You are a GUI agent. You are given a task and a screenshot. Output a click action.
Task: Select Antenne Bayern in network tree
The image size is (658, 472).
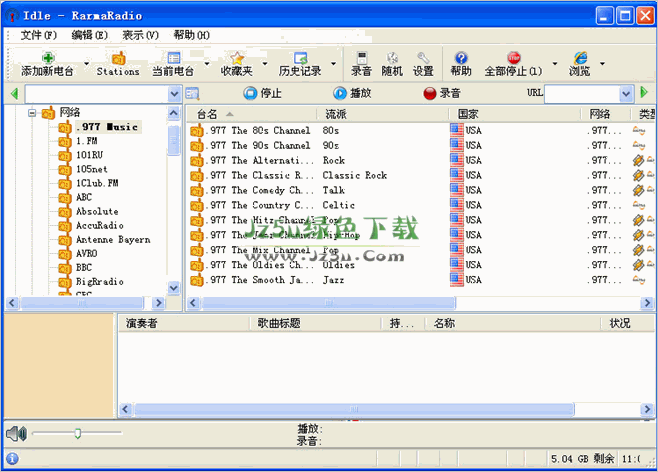pyautogui.click(x=113, y=240)
